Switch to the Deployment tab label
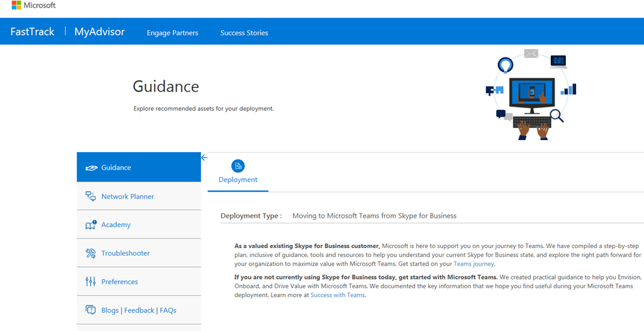The width and height of the screenshot is (644, 331). point(238,180)
